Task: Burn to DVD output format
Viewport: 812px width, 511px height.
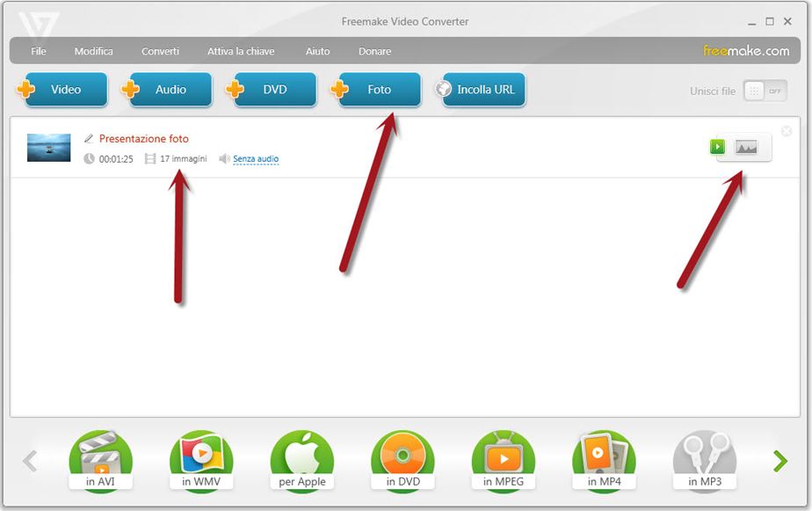Action: [x=402, y=460]
